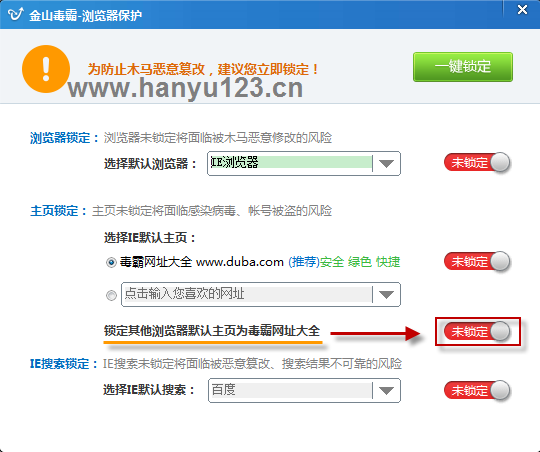Viewport: 540px width, 452px height.
Task: Toggle the IE搜索锁定 未锁定 switch
Action: coord(477,390)
